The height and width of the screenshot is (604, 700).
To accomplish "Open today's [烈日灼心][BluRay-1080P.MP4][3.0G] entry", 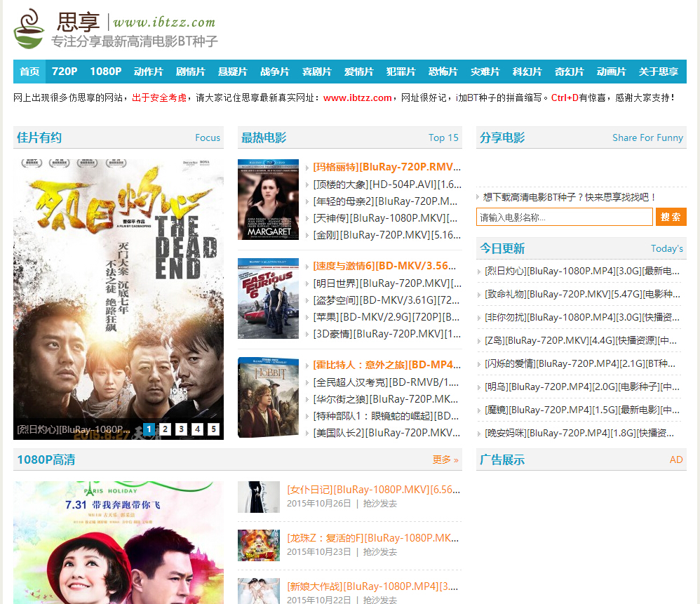I will coord(582,271).
